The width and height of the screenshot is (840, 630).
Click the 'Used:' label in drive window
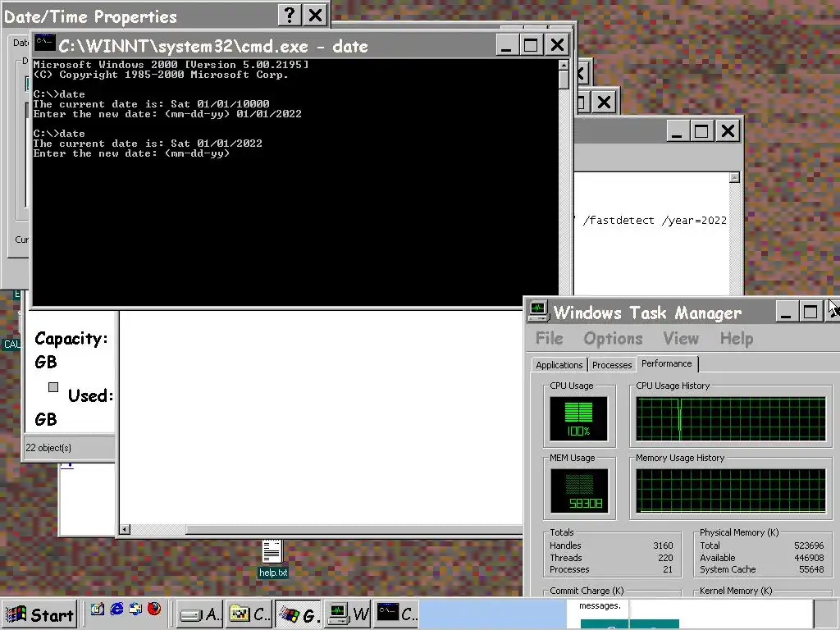point(90,395)
